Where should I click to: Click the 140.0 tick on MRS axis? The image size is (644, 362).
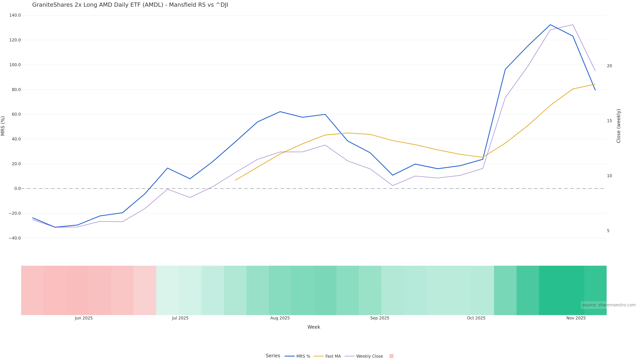[x=15, y=15]
